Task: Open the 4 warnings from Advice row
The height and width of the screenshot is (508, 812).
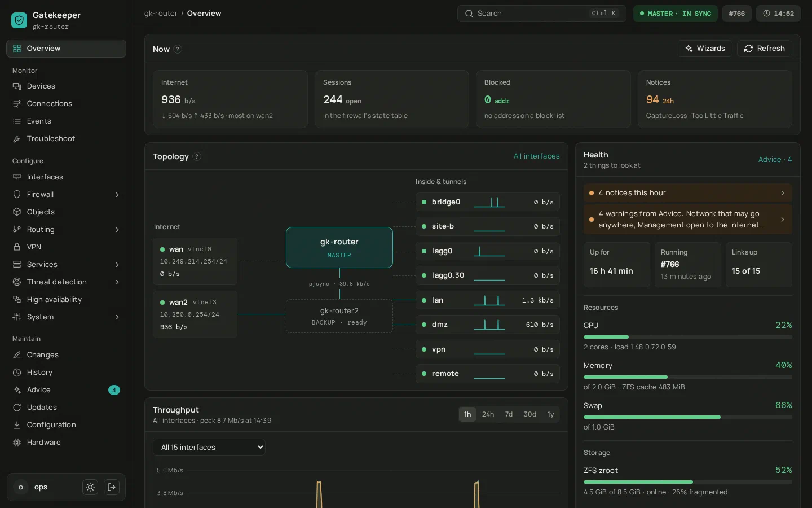Action: 688,220
